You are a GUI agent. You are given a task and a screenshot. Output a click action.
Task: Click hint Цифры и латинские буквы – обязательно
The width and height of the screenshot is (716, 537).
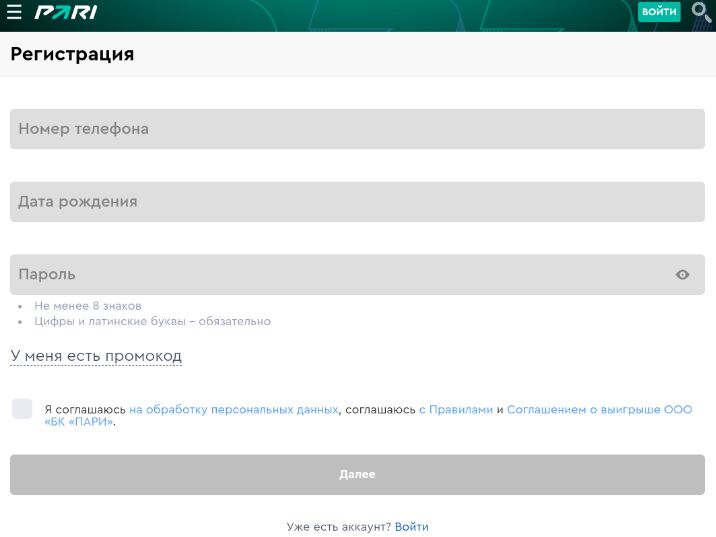[153, 321]
